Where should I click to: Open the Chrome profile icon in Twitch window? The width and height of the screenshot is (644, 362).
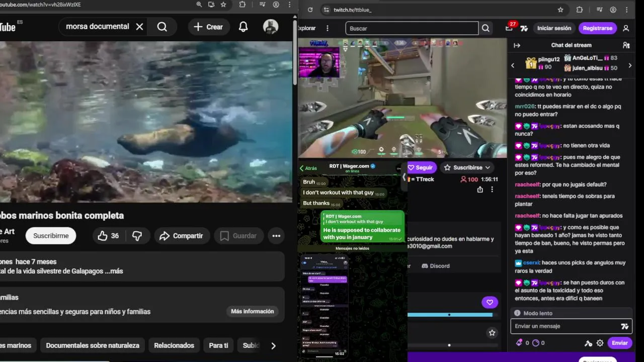pyautogui.click(x=613, y=10)
